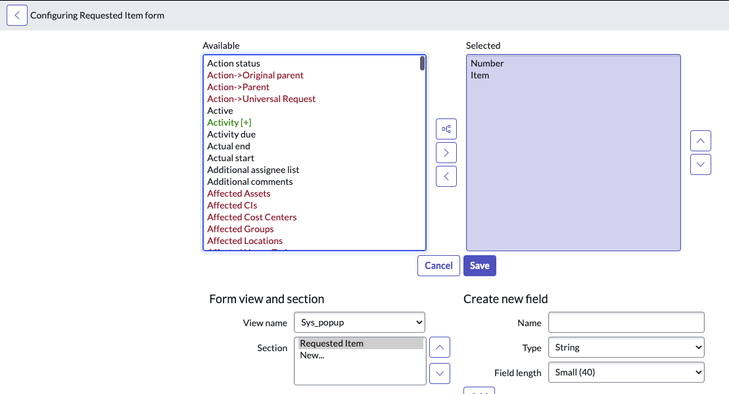Select New... in the Section list
729x394 pixels.
click(x=312, y=355)
